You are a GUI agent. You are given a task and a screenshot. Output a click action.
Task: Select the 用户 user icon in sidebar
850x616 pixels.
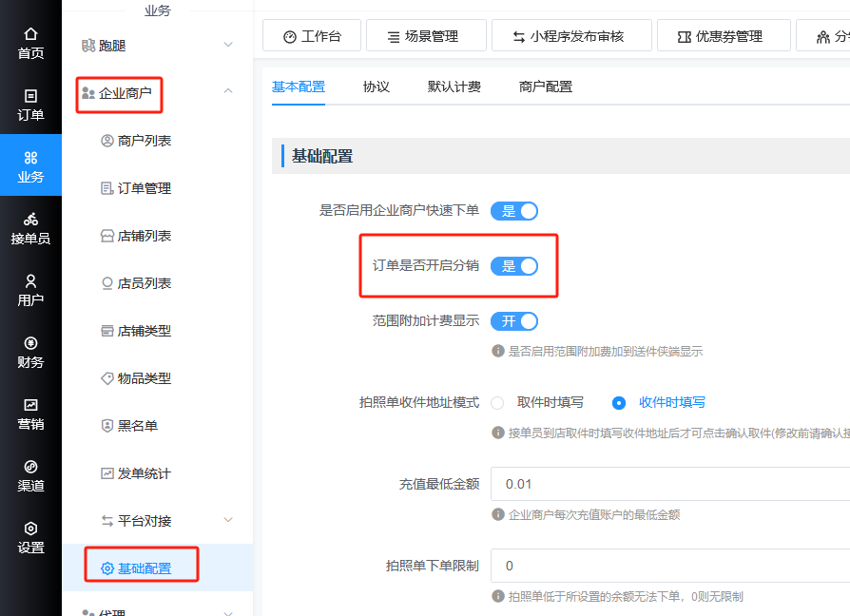pyautogui.click(x=30, y=280)
